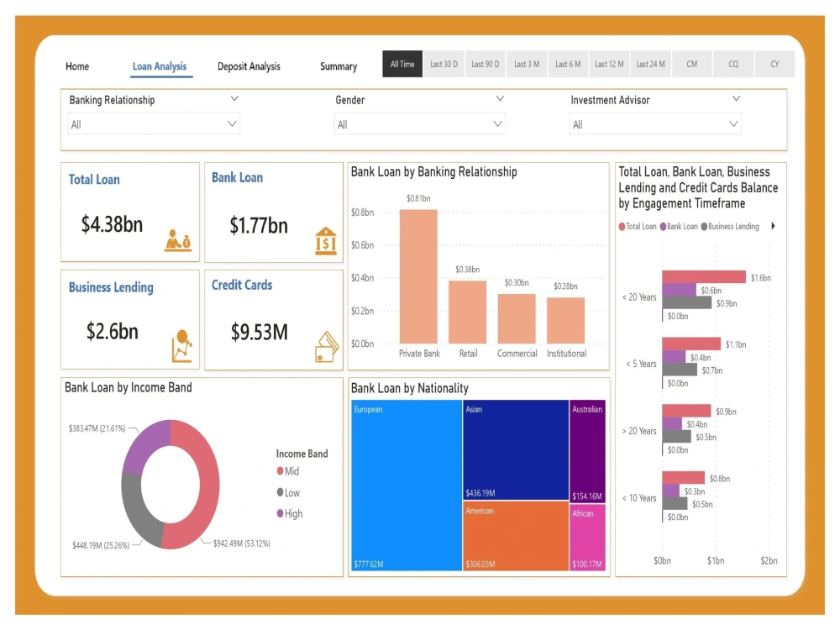840x630 pixels.
Task: Click the Last 30 D time filter
Action: click(x=444, y=63)
